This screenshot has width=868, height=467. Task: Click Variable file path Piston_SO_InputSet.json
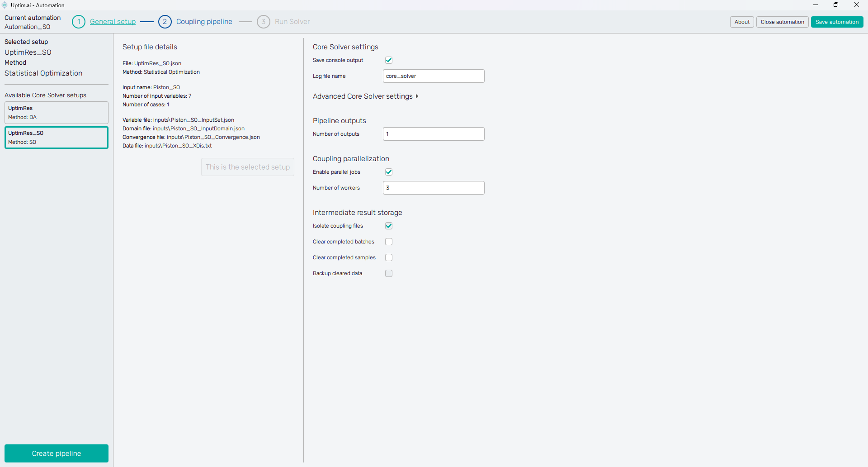coord(193,120)
